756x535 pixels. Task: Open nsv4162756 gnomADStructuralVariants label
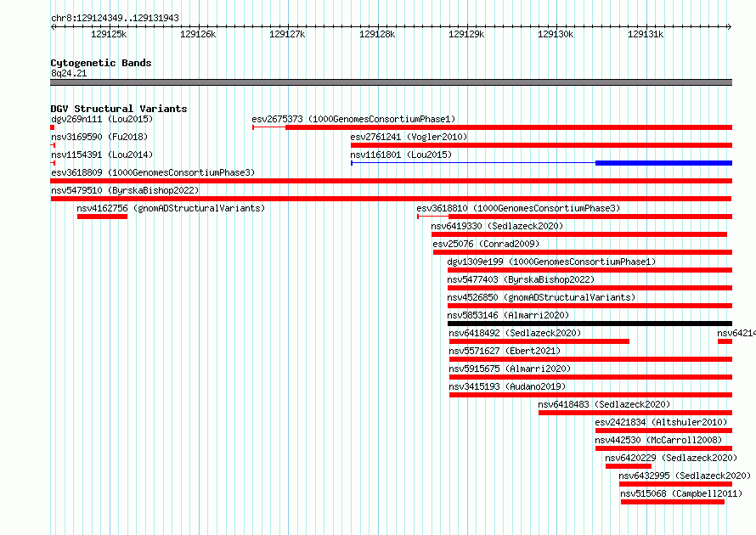171,208
